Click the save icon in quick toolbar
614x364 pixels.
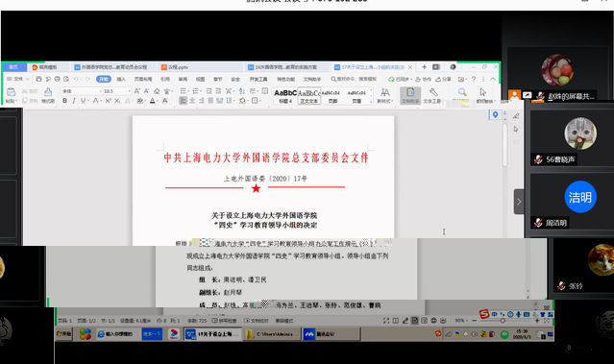coord(38,79)
